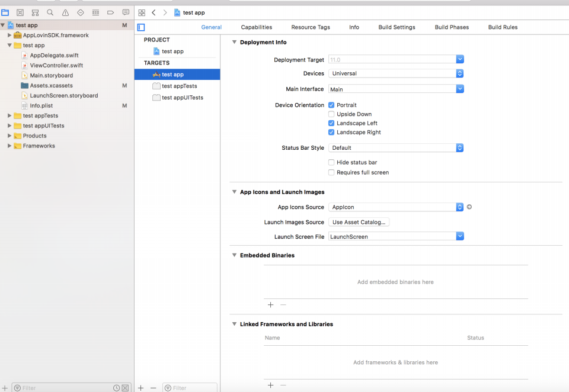Open the Test navigator diamond icon

click(81, 12)
